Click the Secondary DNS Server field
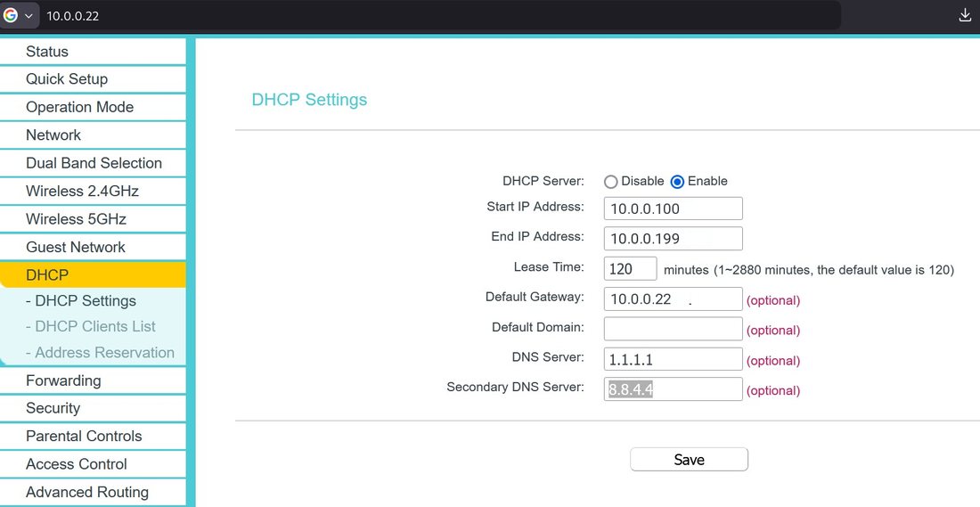 [x=674, y=388]
